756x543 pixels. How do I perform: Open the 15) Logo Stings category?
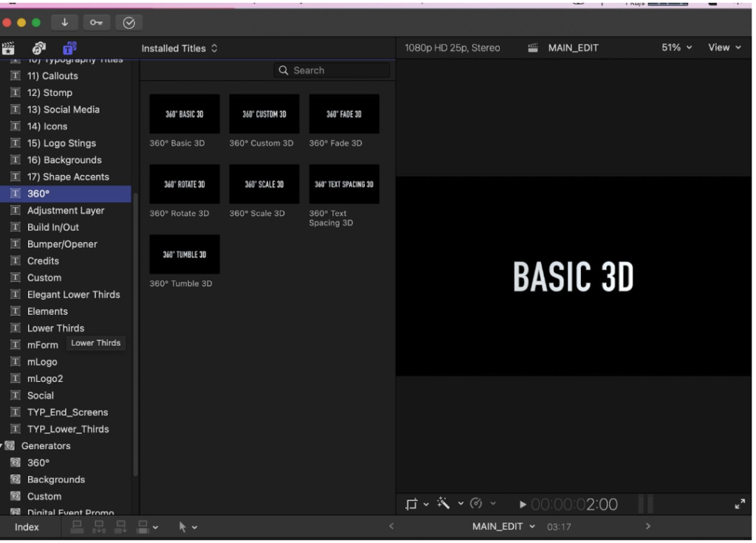pos(66,143)
